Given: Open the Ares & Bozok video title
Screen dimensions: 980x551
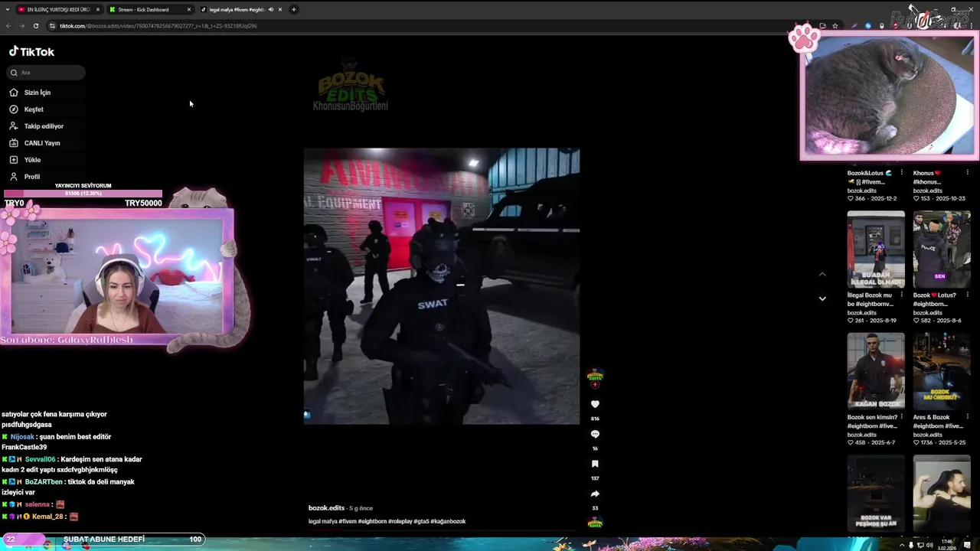Looking at the screenshot, I should coord(937,422).
